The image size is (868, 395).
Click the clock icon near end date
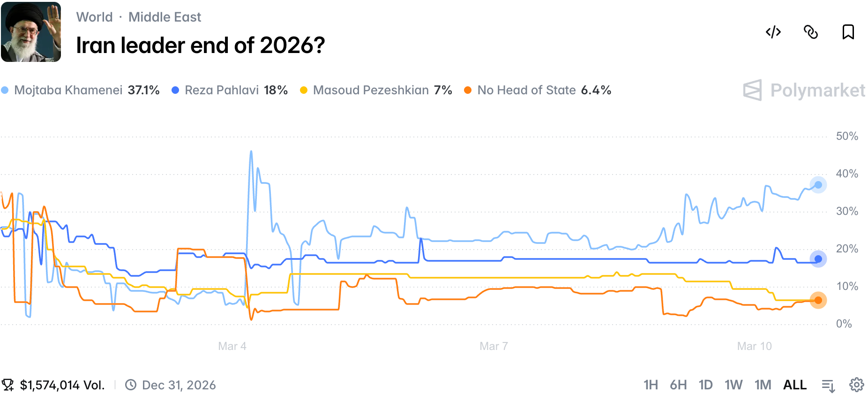coord(131,385)
